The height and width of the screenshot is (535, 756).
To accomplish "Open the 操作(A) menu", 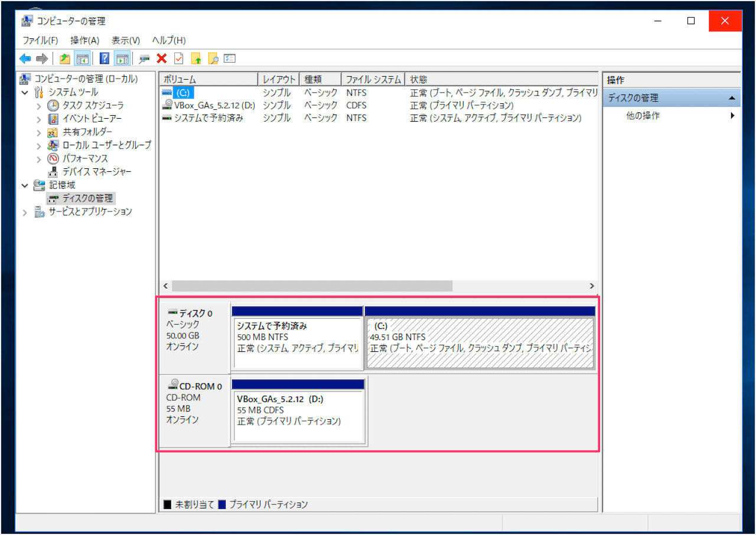I will (x=84, y=40).
